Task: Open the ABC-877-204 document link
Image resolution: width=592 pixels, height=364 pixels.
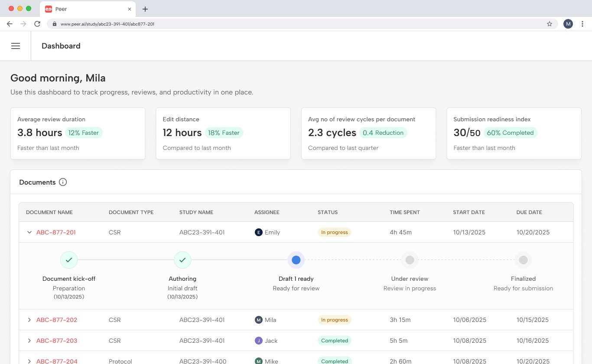Action: 57,361
